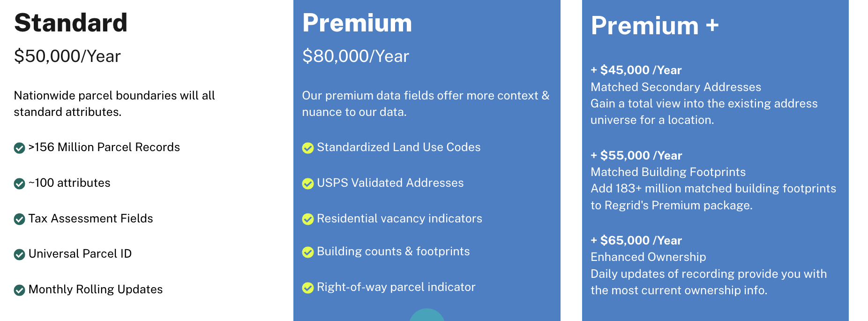Click yellow checkmark next to Building counts & footprints
Viewport: 868px width, 321px height.
pyautogui.click(x=308, y=252)
